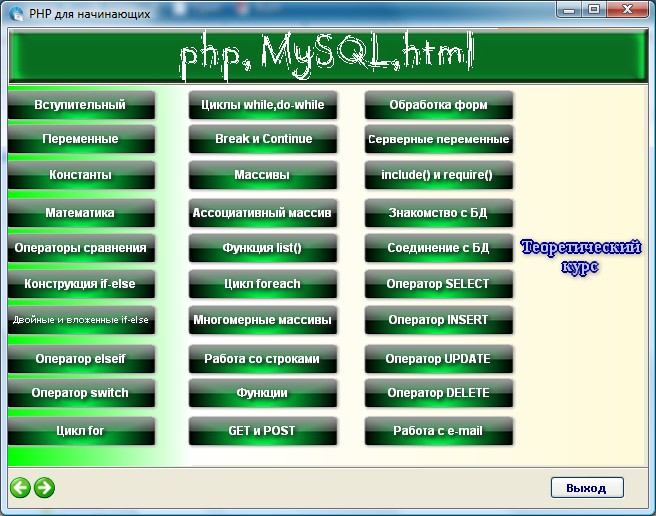Go to Операторы сравнения section
The height and width of the screenshot is (516, 656).
tap(80, 248)
